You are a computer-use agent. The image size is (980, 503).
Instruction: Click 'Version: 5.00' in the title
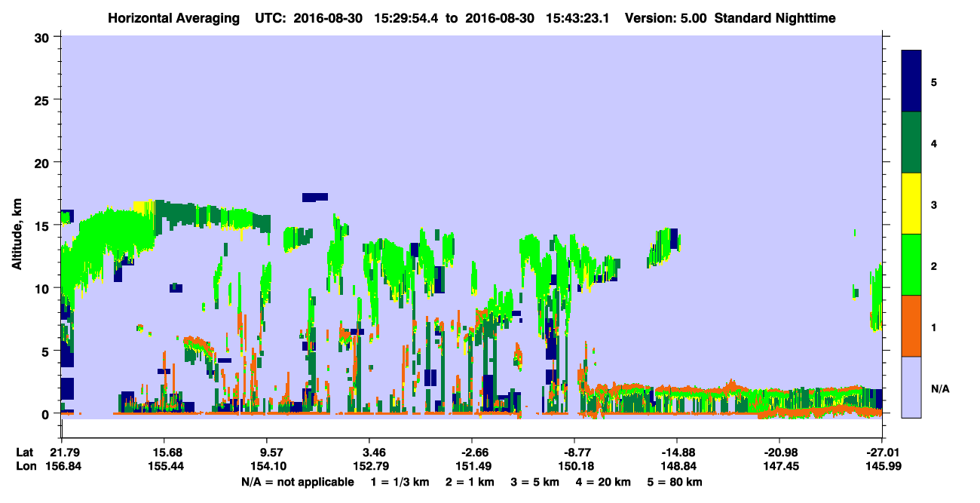(666, 18)
